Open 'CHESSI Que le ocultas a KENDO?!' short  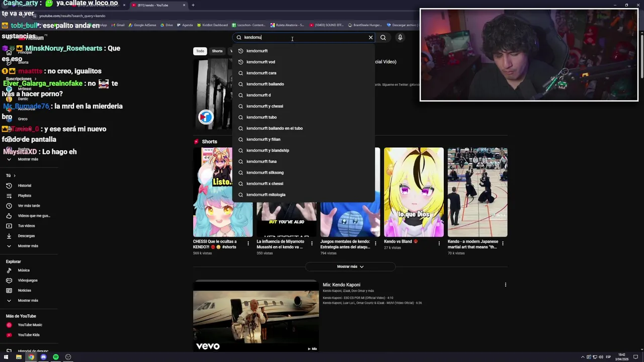[x=215, y=244]
